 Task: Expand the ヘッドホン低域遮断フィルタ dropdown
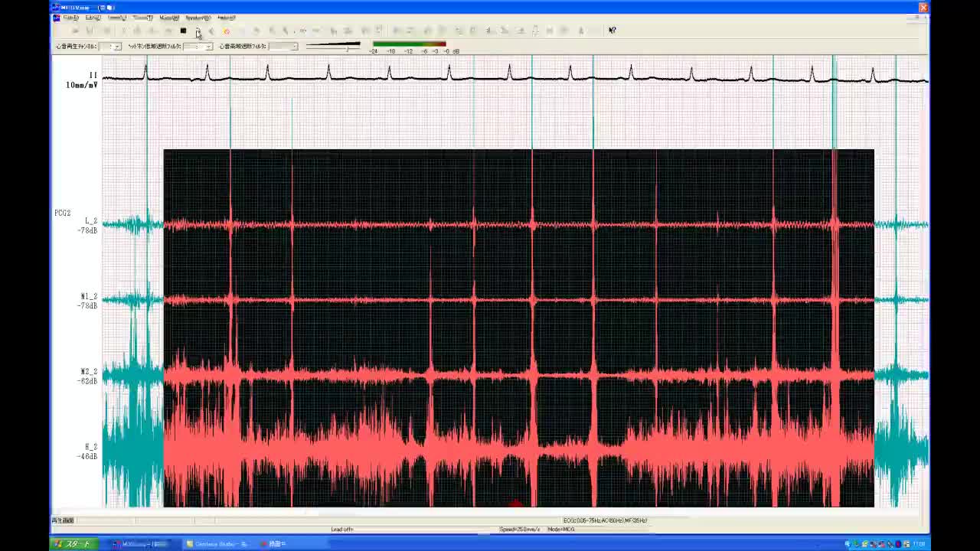coord(207,47)
